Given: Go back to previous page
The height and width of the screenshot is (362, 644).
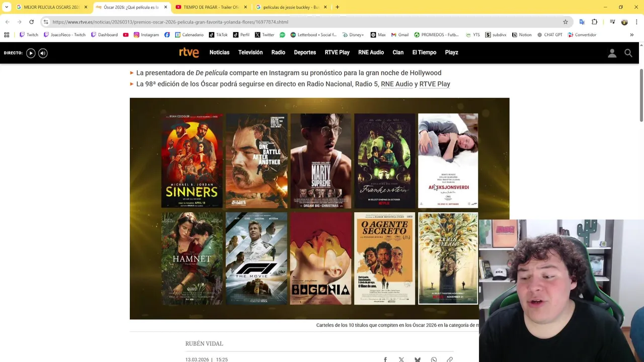Looking at the screenshot, I should coord(8,22).
